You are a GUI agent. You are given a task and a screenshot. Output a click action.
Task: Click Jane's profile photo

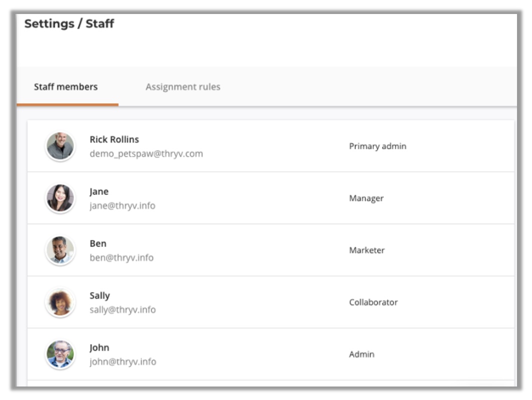click(x=60, y=198)
